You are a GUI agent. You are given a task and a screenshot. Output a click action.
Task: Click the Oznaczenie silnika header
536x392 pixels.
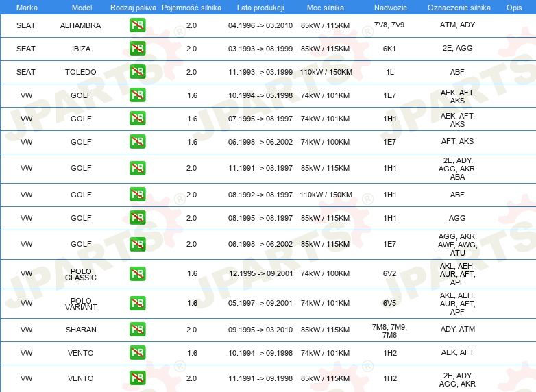pyautogui.click(x=459, y=8)
